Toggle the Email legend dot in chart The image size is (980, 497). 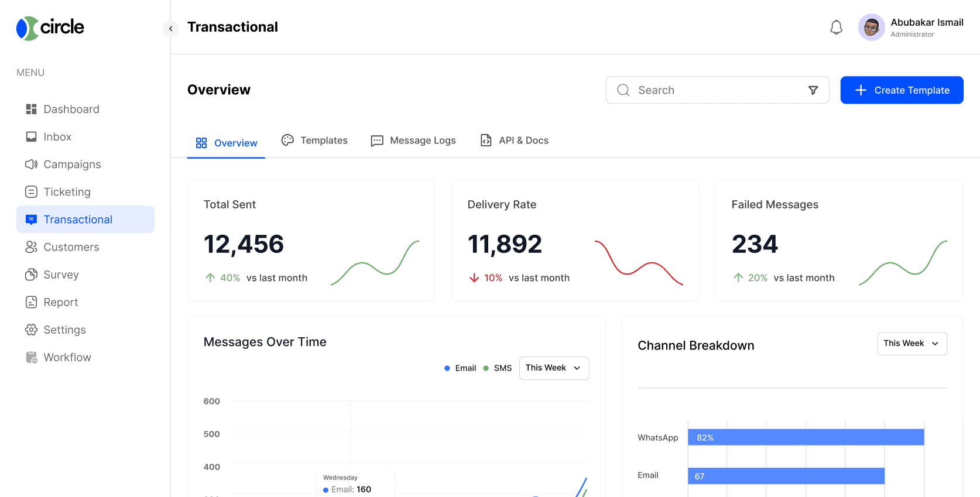tap(447, 368)
